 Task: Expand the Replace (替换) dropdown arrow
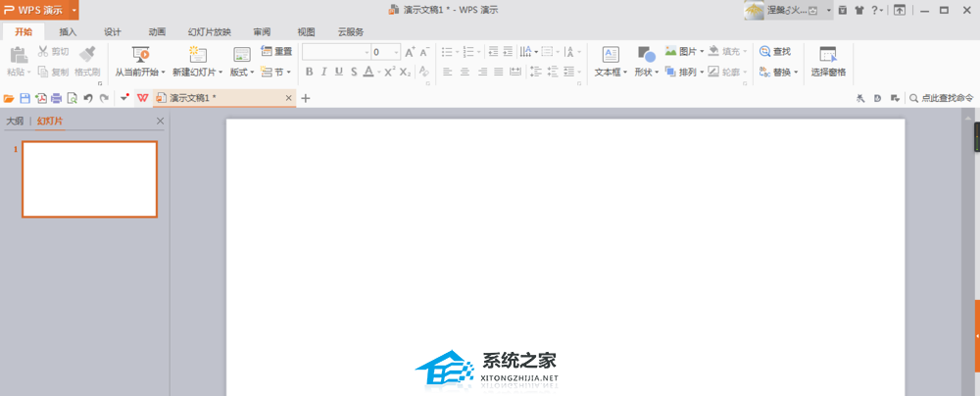(x=796, y=73)
